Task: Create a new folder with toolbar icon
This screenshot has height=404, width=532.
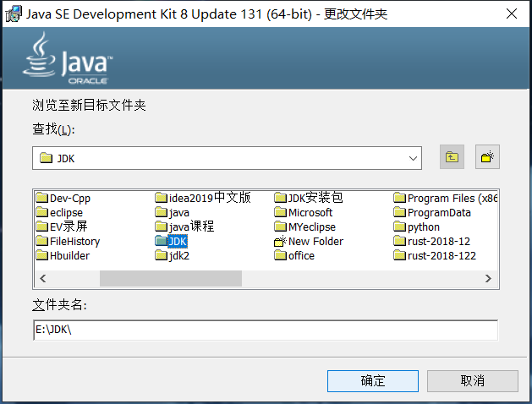Action: 487,157
